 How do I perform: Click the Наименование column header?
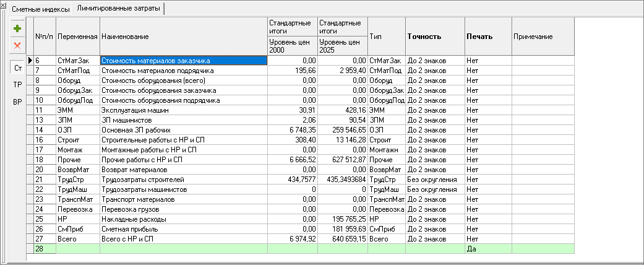coord(183,37)
